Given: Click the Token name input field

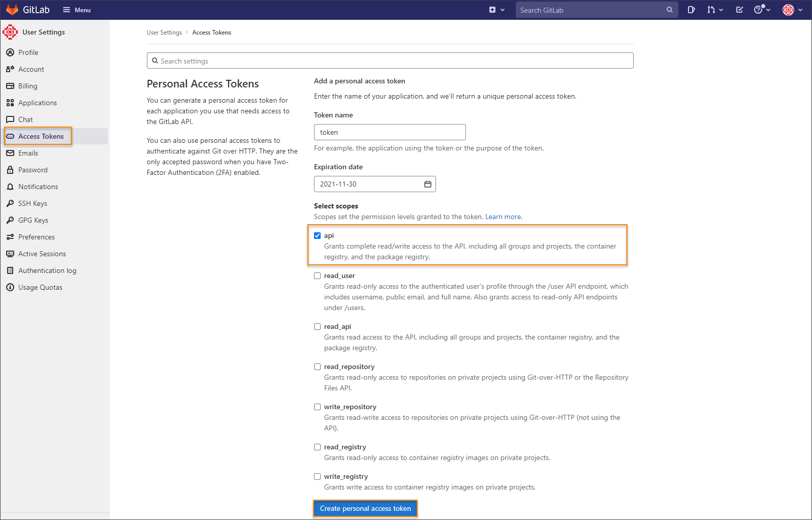Looking at the screenshot, I should click(390, 132).
